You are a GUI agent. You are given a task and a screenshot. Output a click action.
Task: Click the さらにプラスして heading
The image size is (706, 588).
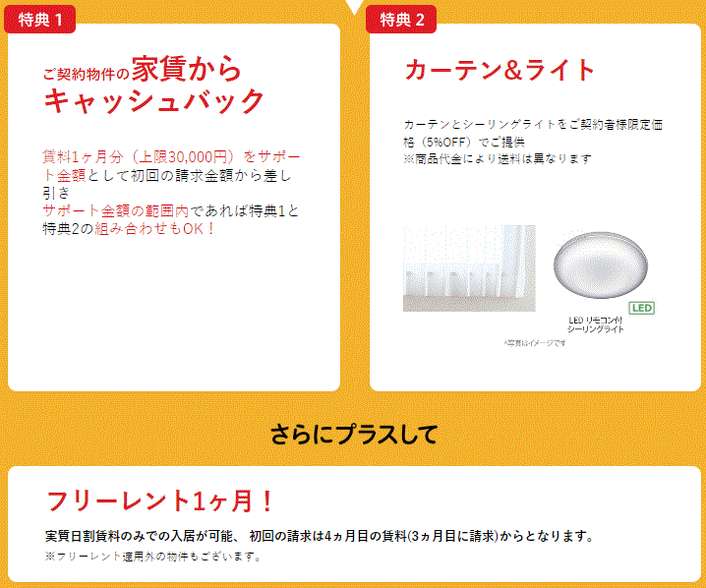pyautogui.click(x=353, y=434)
